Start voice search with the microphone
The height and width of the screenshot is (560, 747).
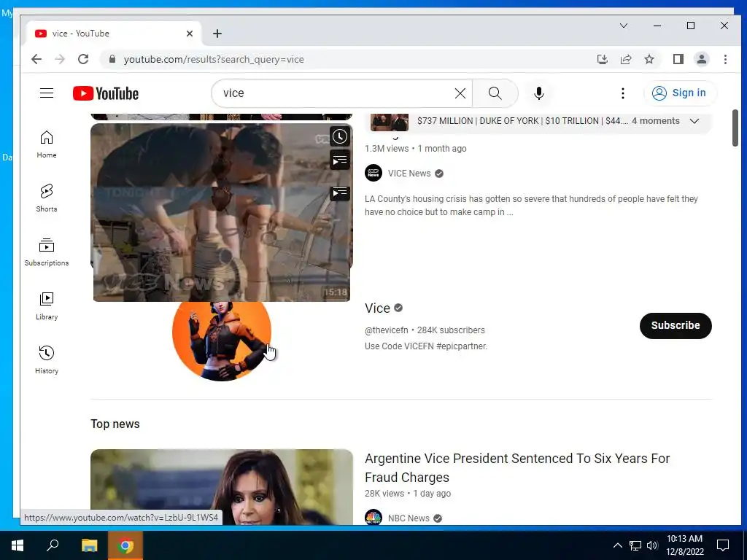pos(539,93)
